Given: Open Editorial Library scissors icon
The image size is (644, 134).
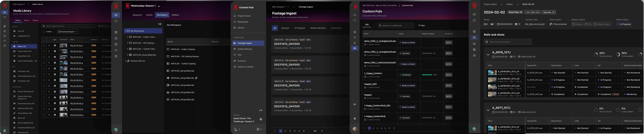Looking at the screenshot, I should 14,108.
